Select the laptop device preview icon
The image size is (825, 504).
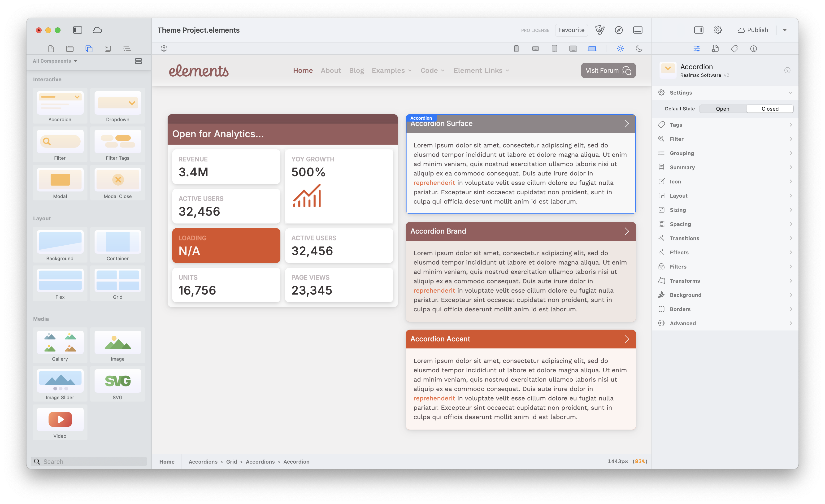click(x=592, y=48)
